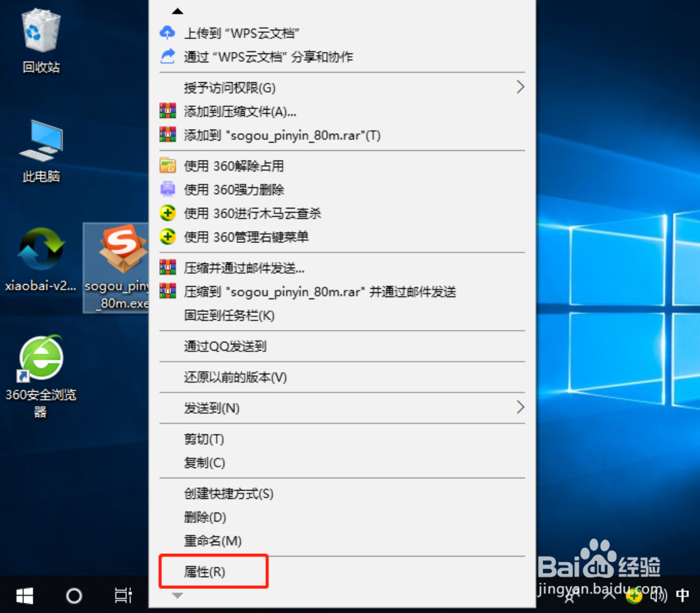Click the scroll-up arrow atop the menu
This screenshot has height=613, width=700.
click(x=177, y=10)
